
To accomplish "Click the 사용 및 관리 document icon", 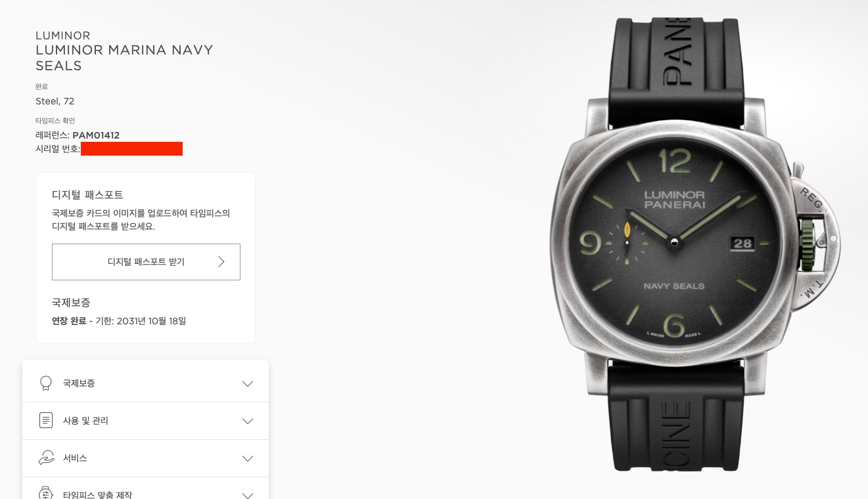I will pos(46,420).
